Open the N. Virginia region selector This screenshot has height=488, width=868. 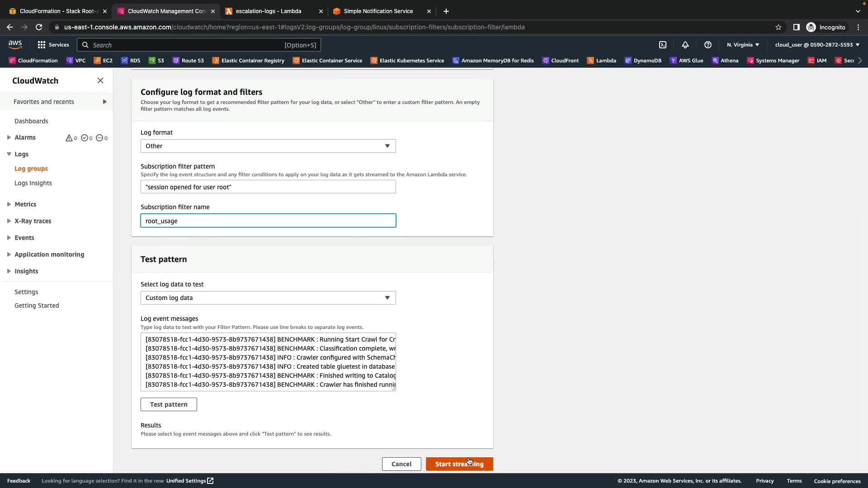[743, 45]
